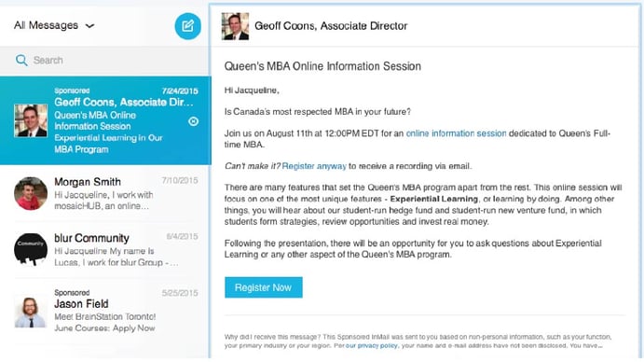Image resolution: width=644 pixels, height=362 pixels.
Task: Click the blur Community logo avatar
Action: tap(31, 250)
